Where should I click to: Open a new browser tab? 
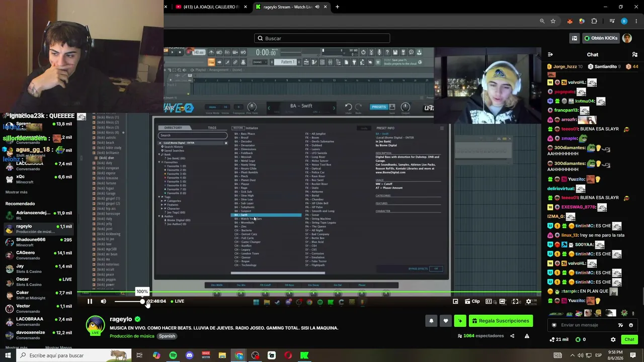click(337, 7)
